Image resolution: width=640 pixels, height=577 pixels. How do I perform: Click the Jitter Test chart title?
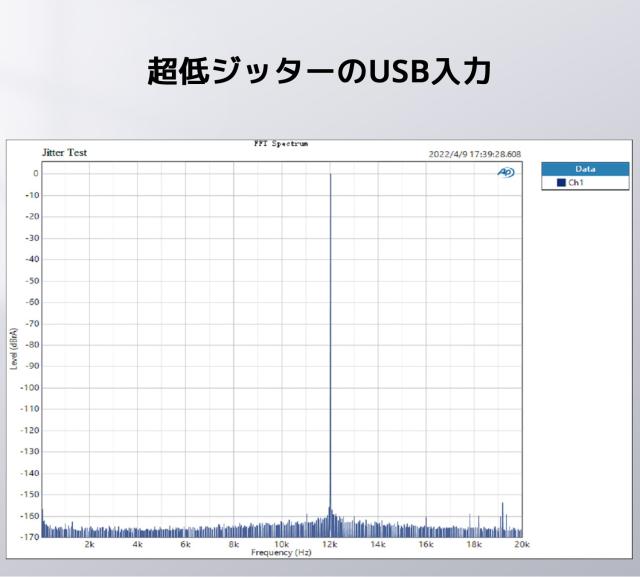(x=64, y=152)
